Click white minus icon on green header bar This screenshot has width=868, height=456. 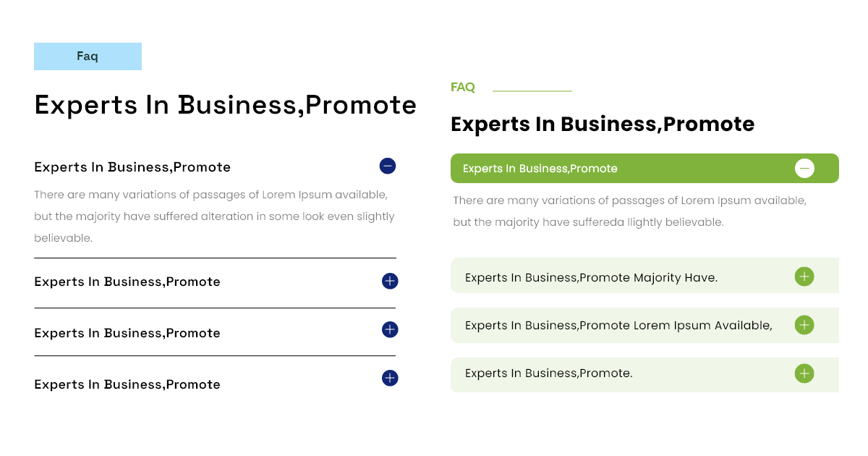[804, 169]
